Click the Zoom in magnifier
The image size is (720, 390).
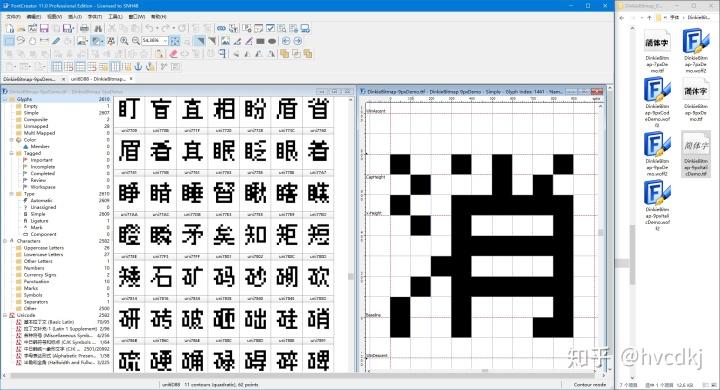(x=124, y=41)
